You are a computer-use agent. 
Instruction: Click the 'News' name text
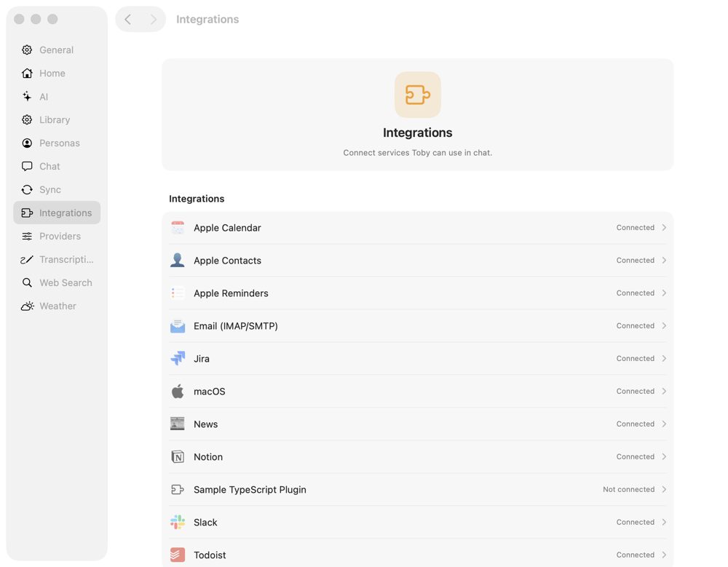206,424
